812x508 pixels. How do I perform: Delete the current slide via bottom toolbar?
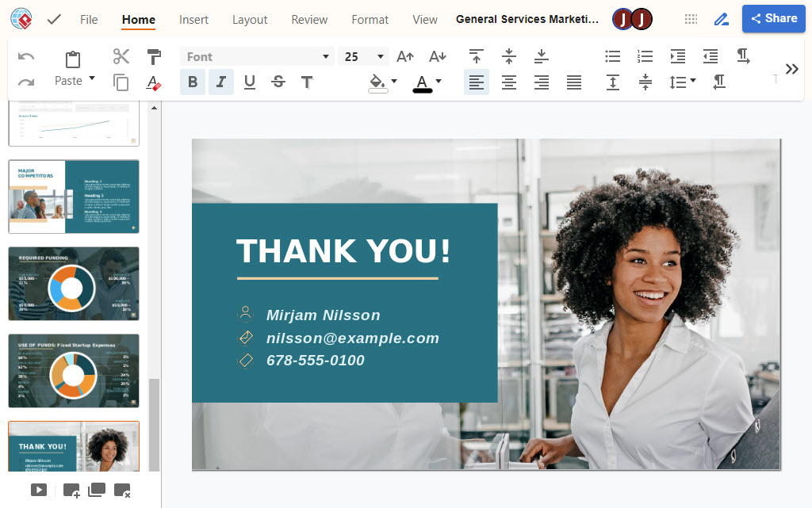click(x=123, y=490)
